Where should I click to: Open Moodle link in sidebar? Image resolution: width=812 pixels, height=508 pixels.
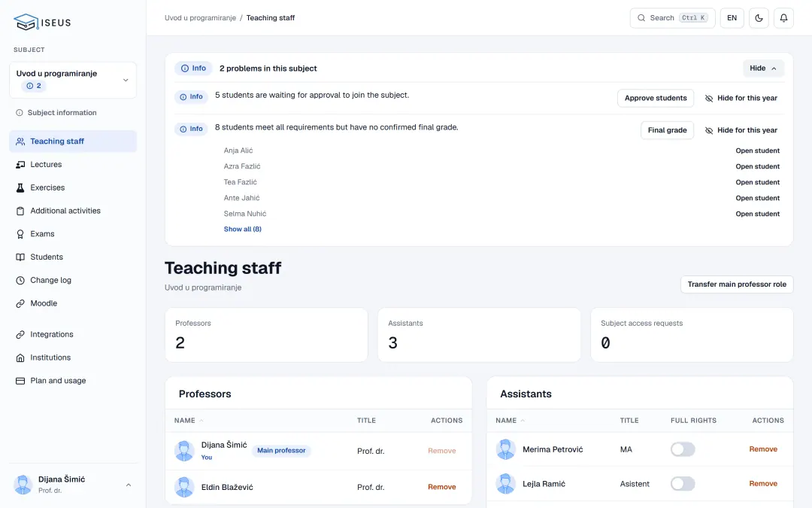tap(73, 303)
